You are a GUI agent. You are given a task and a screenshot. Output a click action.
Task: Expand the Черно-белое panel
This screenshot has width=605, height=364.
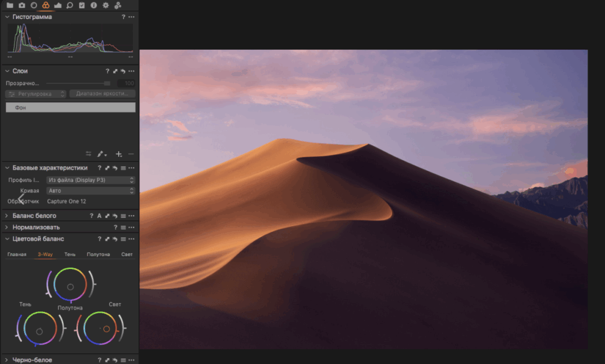6,360
